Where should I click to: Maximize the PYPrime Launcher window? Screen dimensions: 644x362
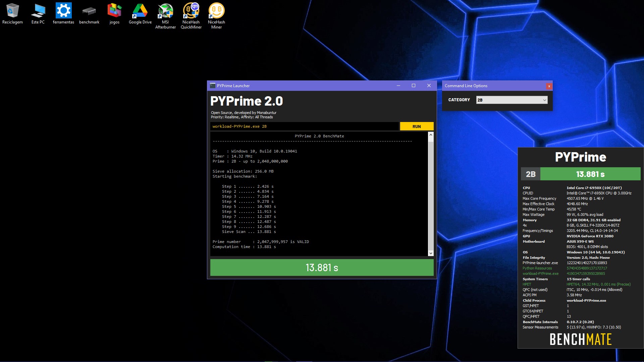(x=414, y=85)
